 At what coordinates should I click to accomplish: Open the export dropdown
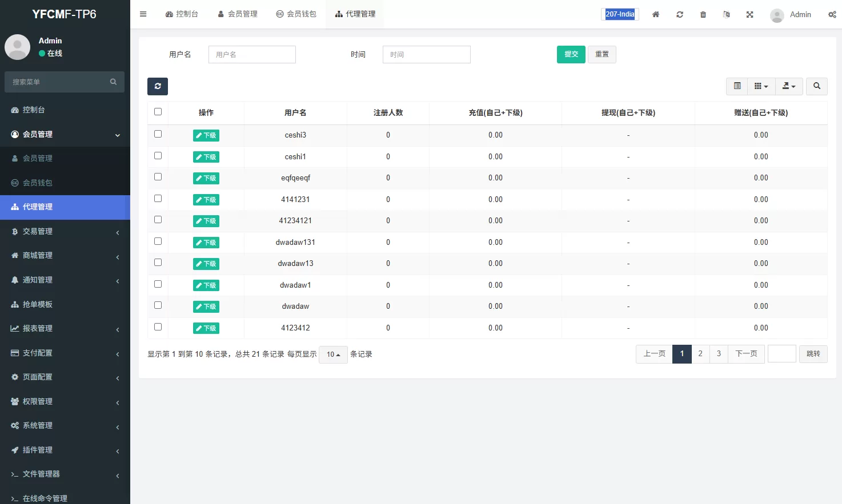click(x=788, y=86)
